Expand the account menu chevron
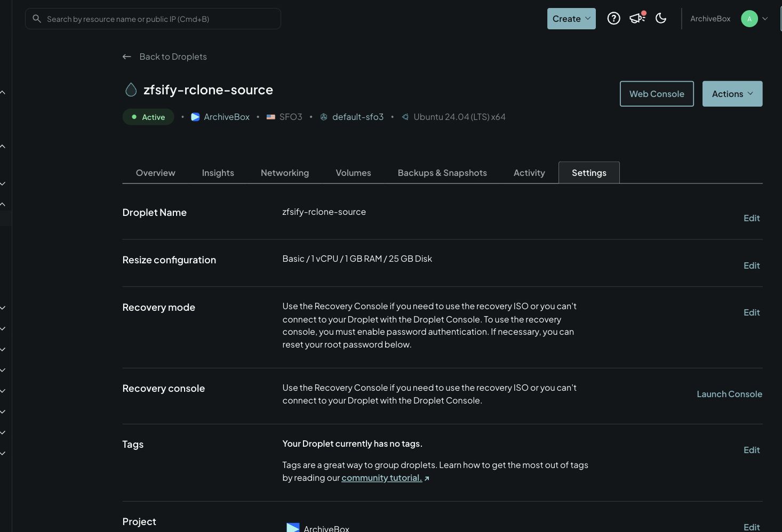 (765, 19)
